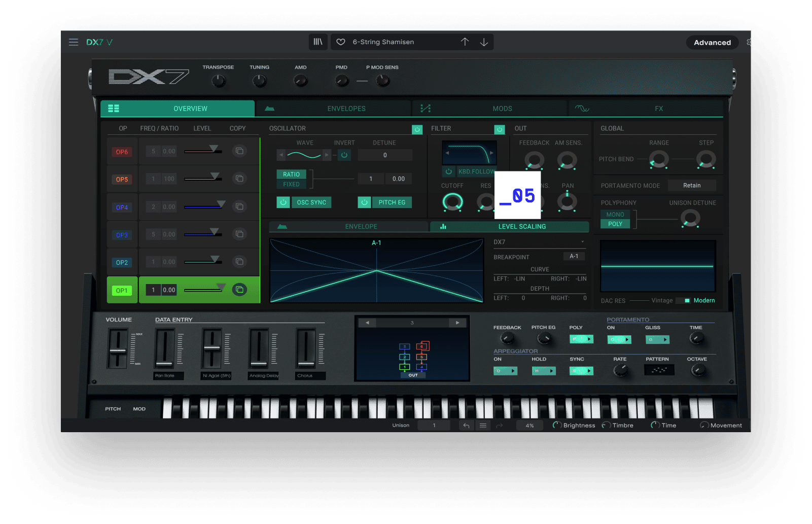This screenshot has height=524, width=812.
Task: Open the preset library browser icon
Action: [x=318, y=42]
